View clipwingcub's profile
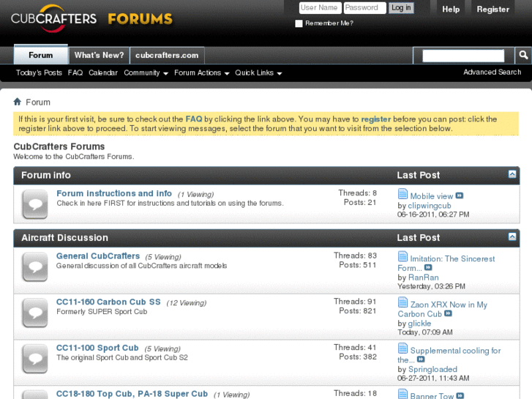 [x=430, y=206]
